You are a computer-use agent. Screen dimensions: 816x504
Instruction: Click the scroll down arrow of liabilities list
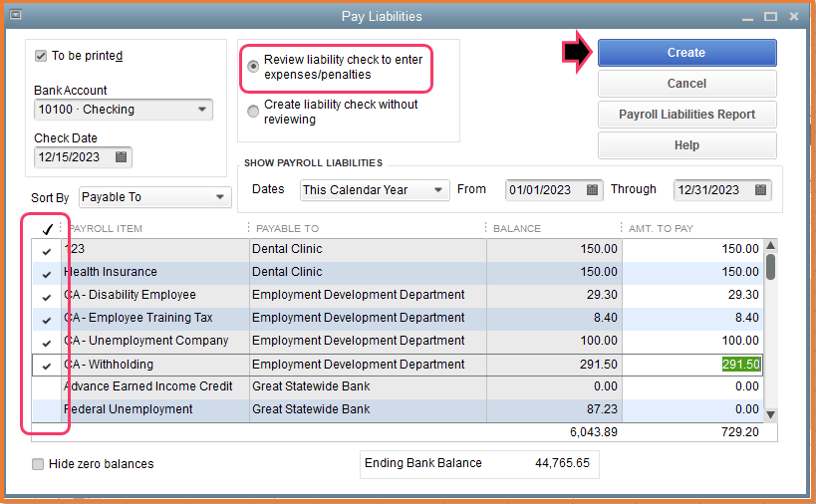click(771, 414)
